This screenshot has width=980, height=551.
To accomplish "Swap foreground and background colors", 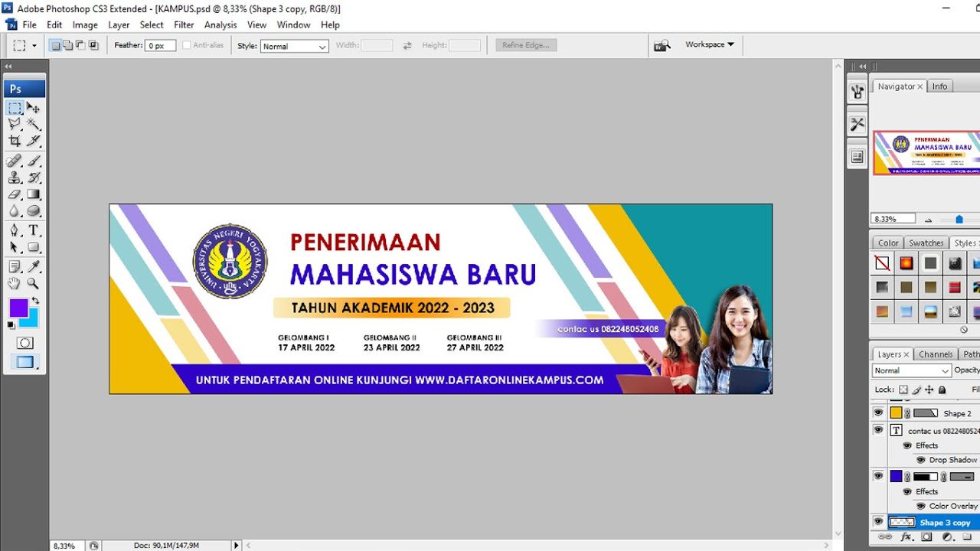I will [35, 301].
